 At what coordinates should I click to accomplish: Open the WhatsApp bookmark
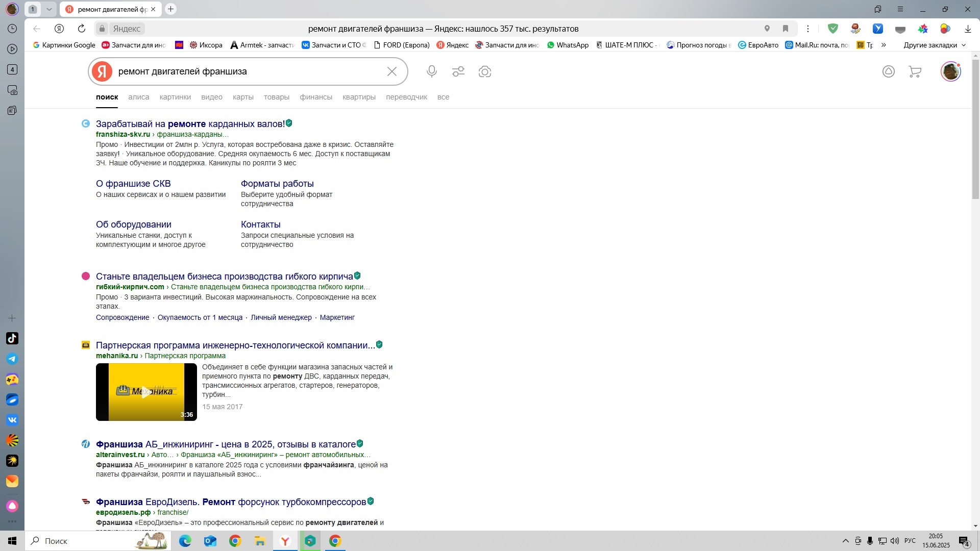click(x=568, y=45)
